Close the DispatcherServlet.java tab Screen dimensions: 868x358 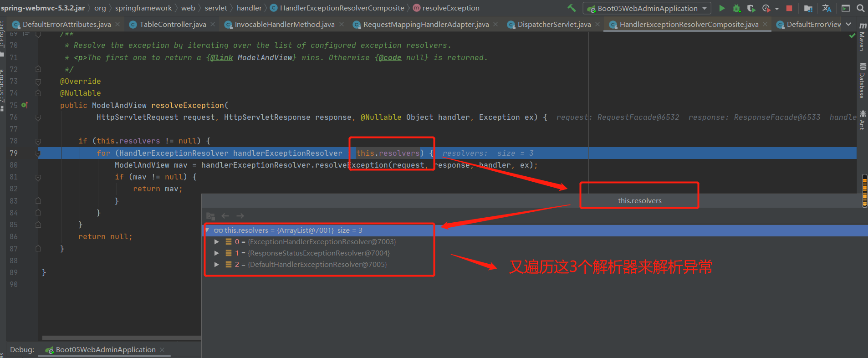(x=597, y=24)
